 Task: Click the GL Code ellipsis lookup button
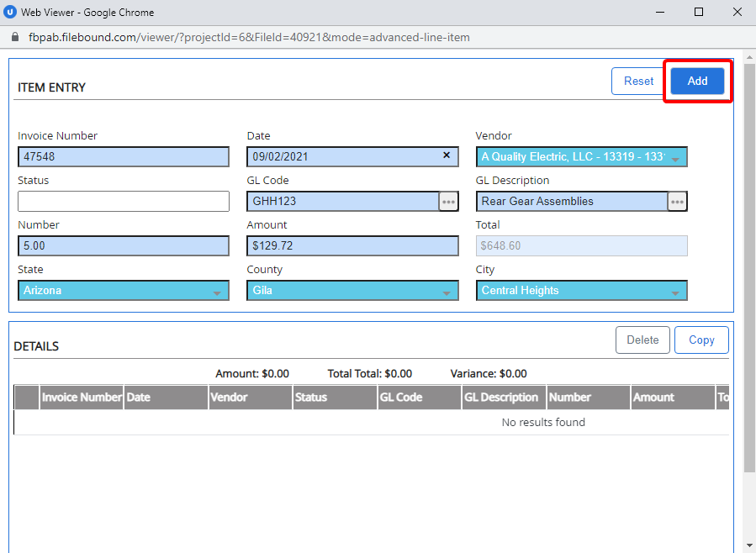(x=448, y=202)
